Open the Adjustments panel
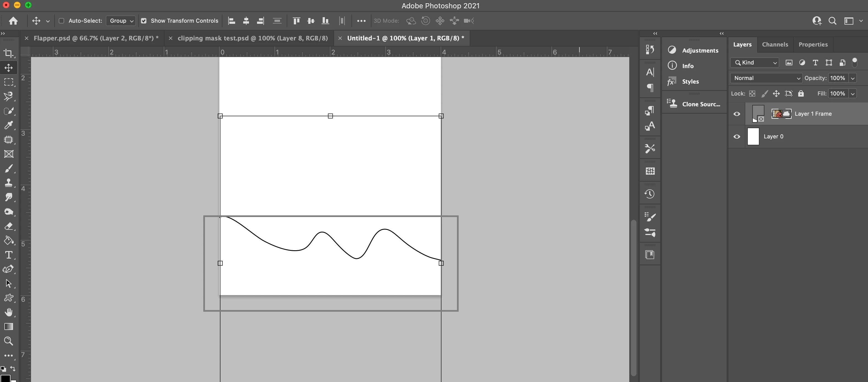This screenshot has width=868, height=382. point(700,51)
